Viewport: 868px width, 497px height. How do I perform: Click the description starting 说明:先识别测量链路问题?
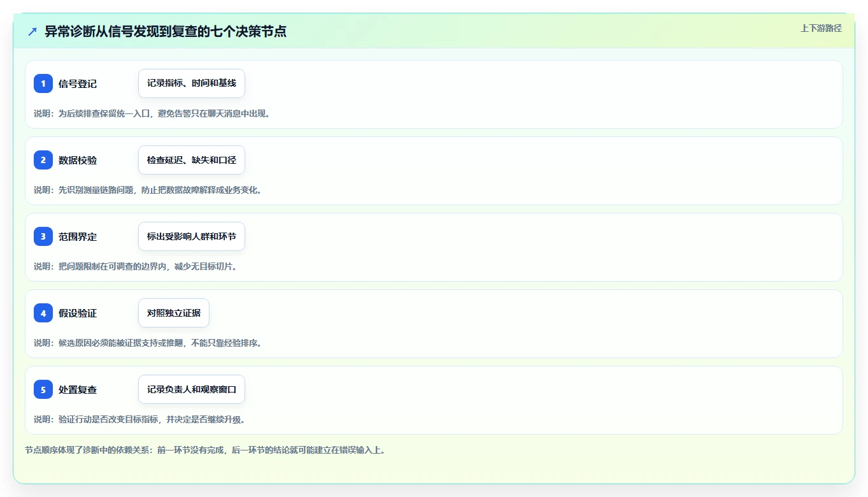148,190
